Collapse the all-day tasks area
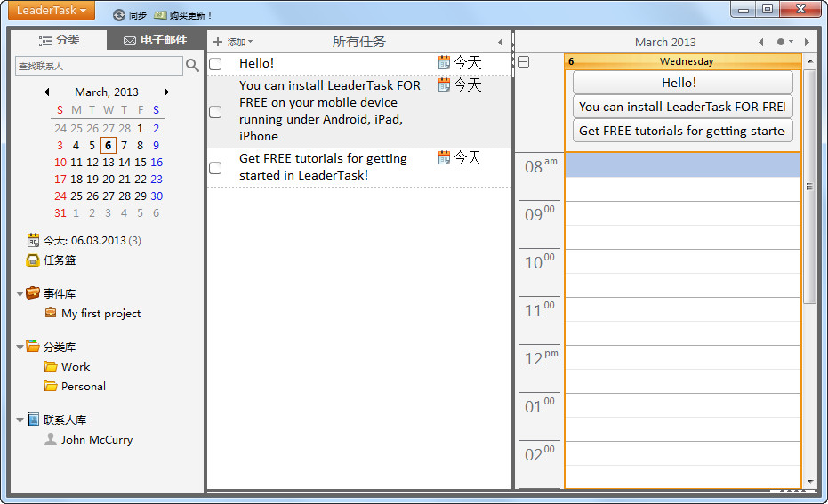The width and height of the screenshot is (828, 504). (523, 61)
